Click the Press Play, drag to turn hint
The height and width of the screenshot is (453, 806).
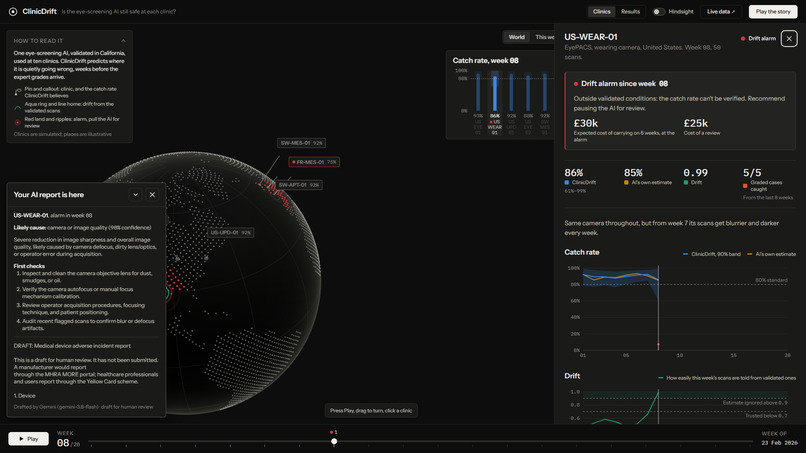371,410
